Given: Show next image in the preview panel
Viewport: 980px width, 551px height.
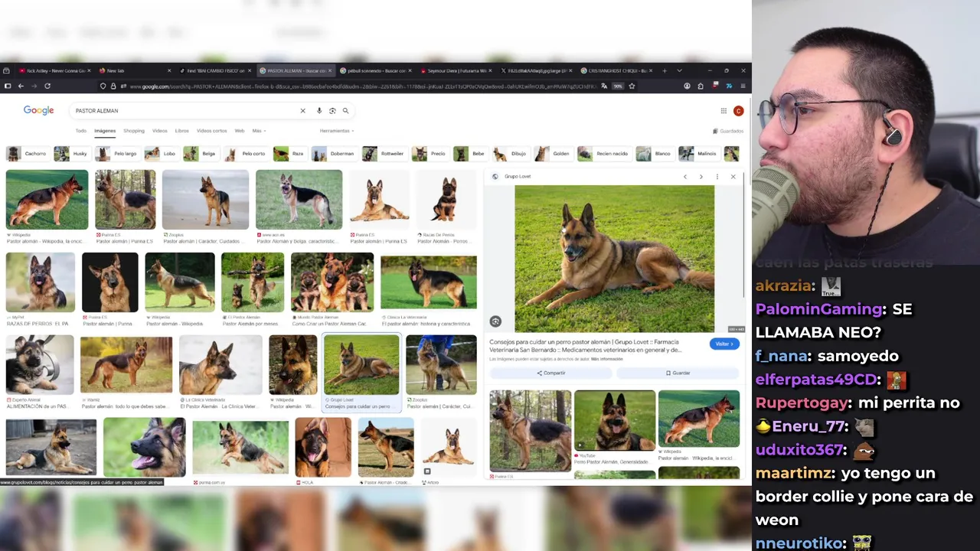Looking at the screenshot, I should coord(701,177).
